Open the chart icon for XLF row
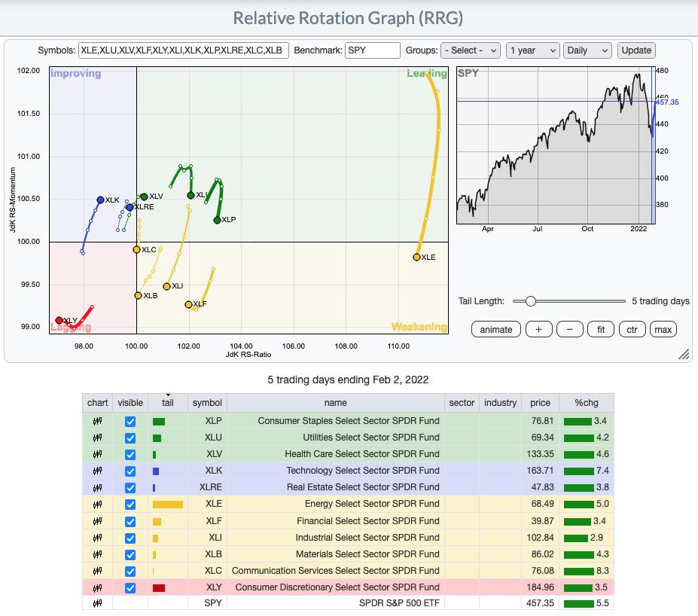The image size is (698, 616). click(x=97, y=521)
